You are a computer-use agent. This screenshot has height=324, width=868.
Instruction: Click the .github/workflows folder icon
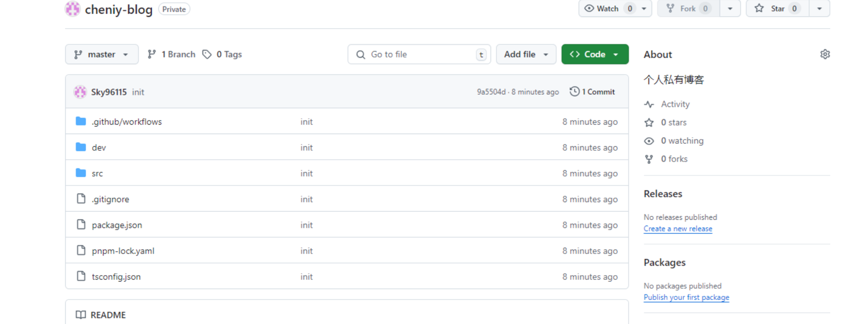[81, 121]
